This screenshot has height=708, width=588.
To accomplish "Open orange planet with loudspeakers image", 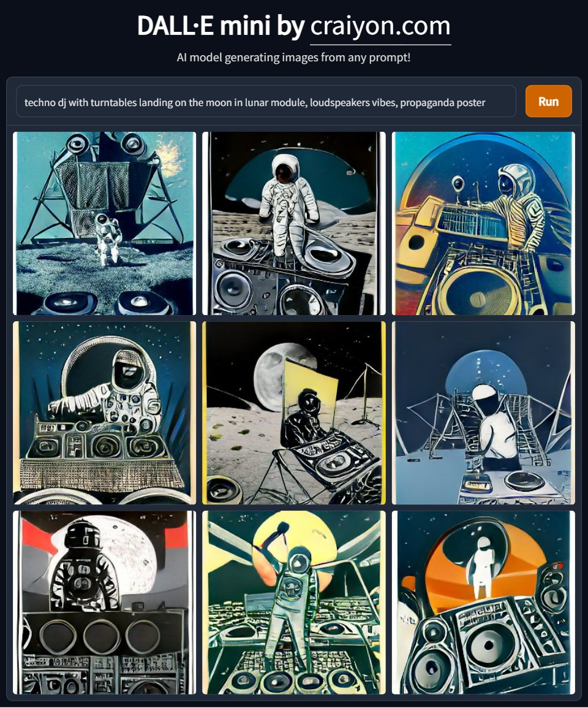I will pos(483,603).
